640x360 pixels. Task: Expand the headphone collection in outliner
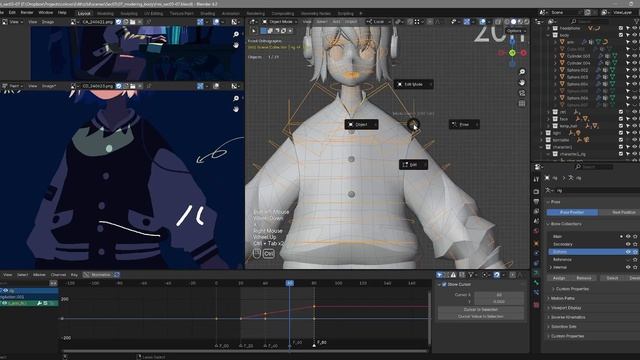pyautogui.click(x=548, y=29)
